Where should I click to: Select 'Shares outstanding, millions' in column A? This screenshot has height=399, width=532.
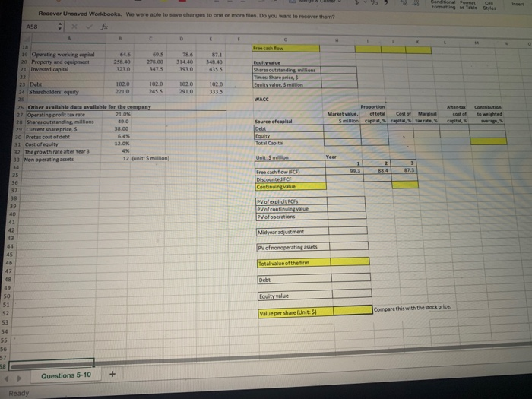63,122
